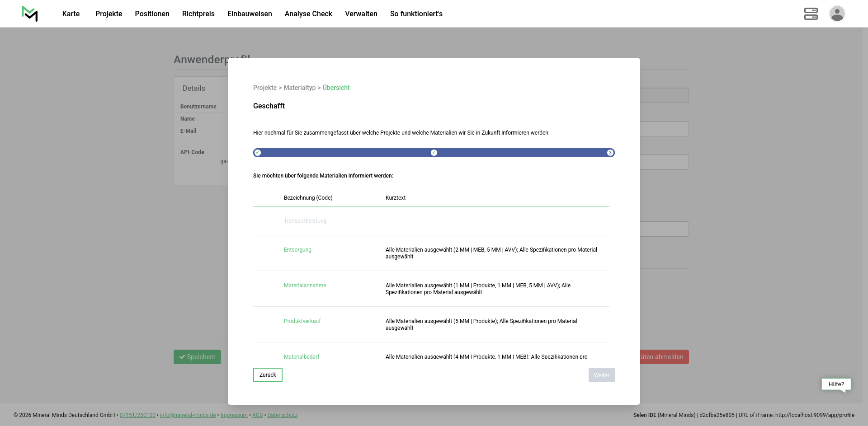This screenshot has height=426, width=868.
Task: Open the Hilfe? help bubble
Action: (x=836, y=384)
